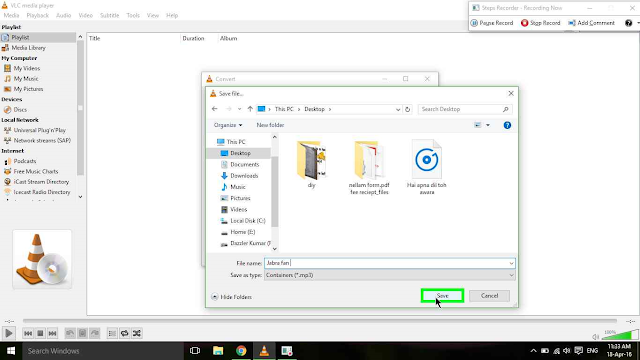Click the Save button
Screen dimensions: 640x360
click(x=442, y=296)
